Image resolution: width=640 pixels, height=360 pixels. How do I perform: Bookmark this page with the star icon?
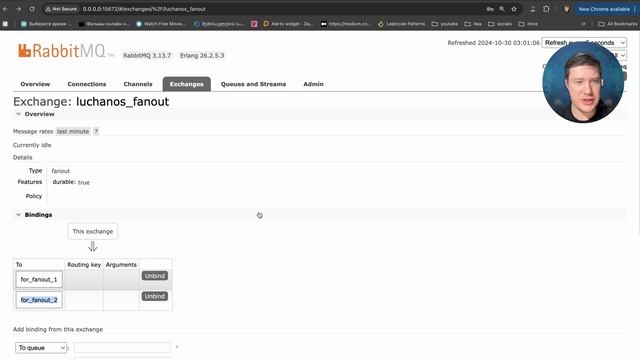coord(514,9)
